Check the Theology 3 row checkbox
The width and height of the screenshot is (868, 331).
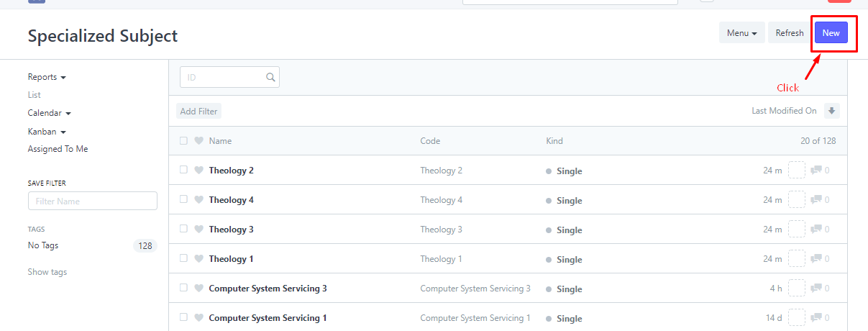click(x=183, y=229)
